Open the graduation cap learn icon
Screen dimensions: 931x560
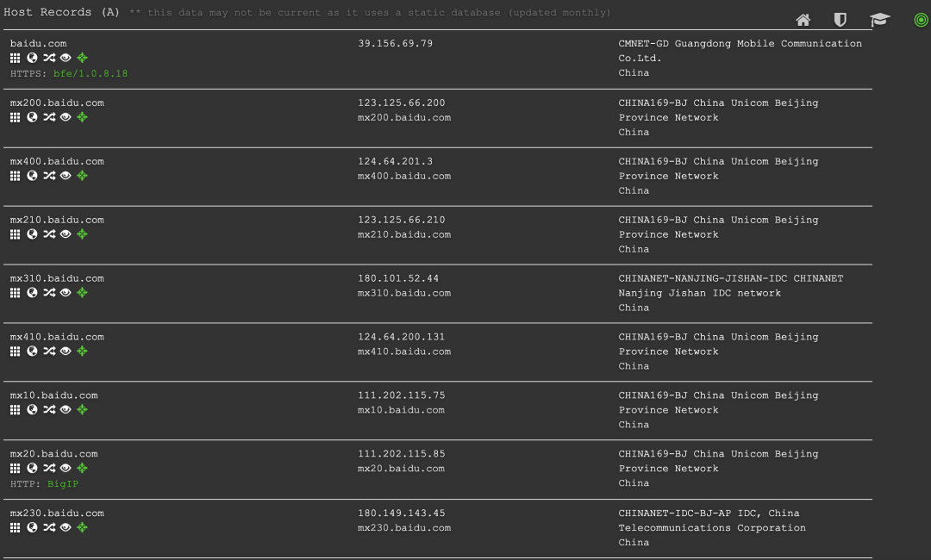[x=879, y=20]
